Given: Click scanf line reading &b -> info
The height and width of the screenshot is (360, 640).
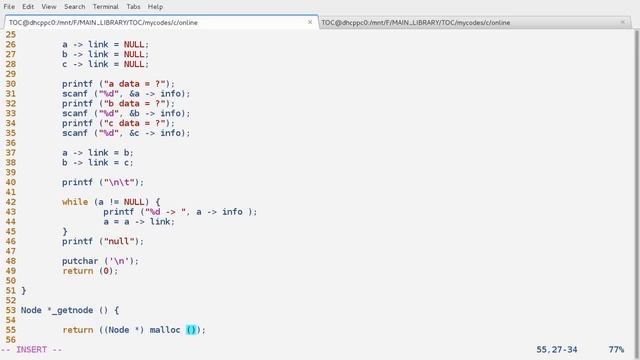Looking at the screenshot, I should [x=126, y=113].
